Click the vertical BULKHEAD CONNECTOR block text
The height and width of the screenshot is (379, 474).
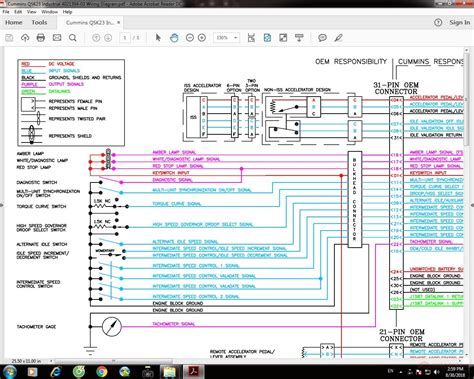pos(354,199)
